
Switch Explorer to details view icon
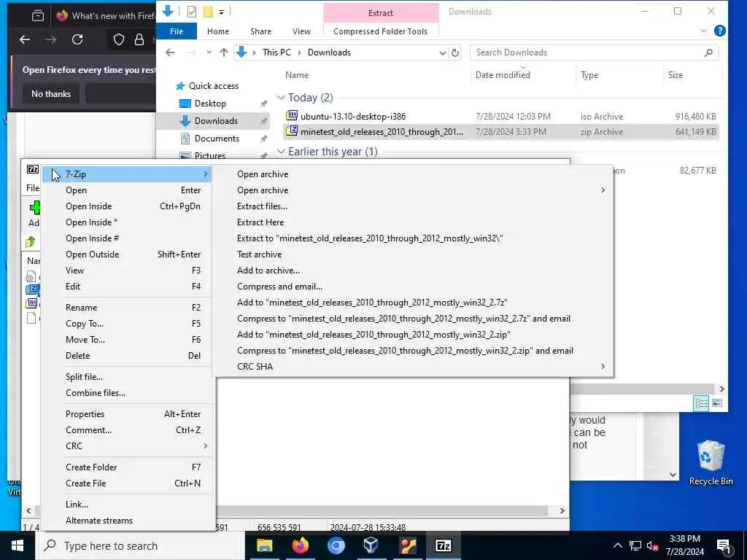pyautogui.click(x=701, y=403)
